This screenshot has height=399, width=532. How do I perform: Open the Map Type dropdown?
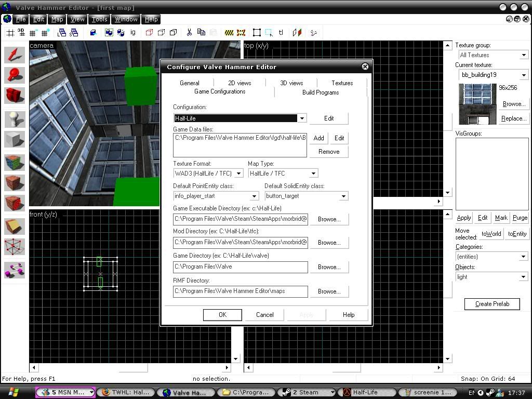pyautogui.click(x=313, y=174)
